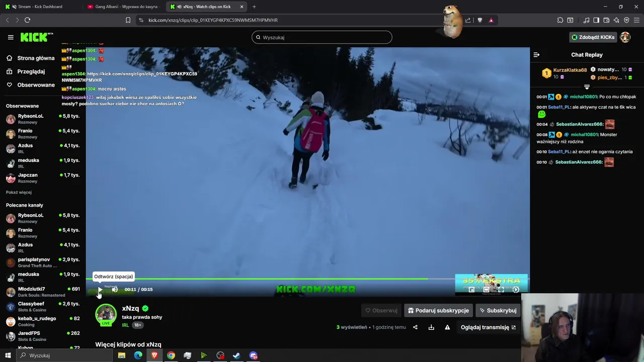Enter fullscreen on the video player

click(501, 290)
